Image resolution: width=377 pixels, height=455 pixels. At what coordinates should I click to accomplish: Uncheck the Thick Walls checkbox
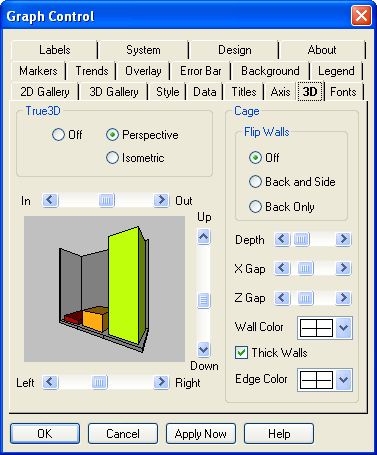241,352
